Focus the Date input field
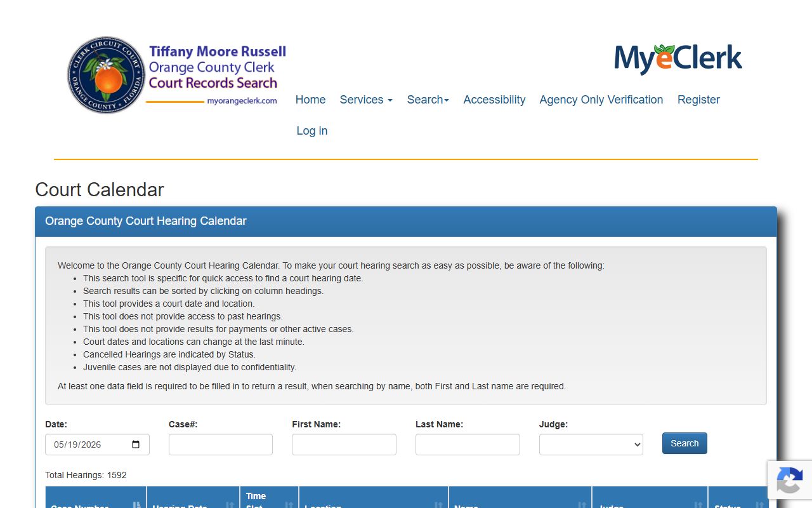Viewport: 812px width, 508px height. point(97,444)
